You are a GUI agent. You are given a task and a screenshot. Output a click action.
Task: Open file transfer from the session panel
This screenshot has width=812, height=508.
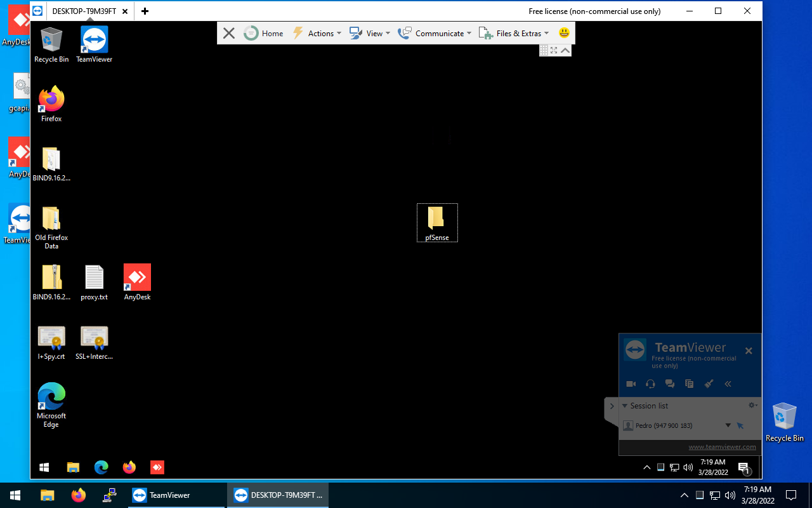click(689, 384)
